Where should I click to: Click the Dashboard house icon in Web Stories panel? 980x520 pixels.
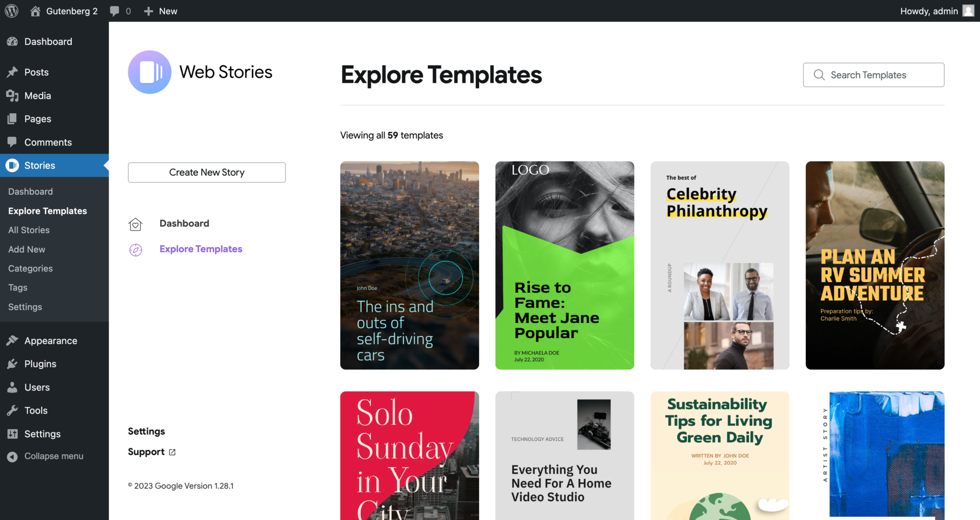coord(136,223)
